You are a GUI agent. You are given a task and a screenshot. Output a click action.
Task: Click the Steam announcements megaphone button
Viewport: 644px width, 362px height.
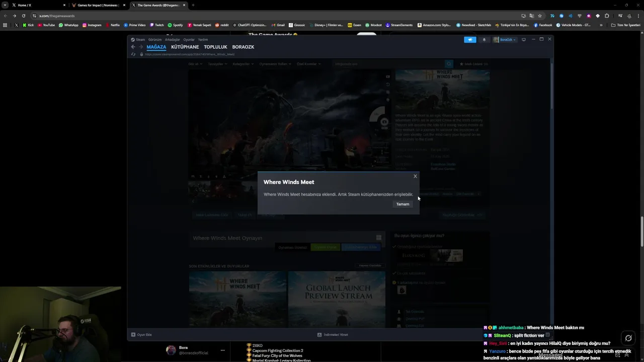(x=470, y=40)
